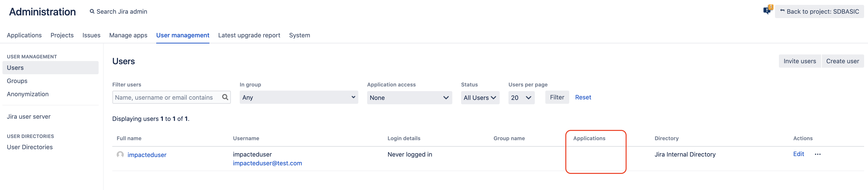Click Back to project: SDBASIC button

point(819,11)
